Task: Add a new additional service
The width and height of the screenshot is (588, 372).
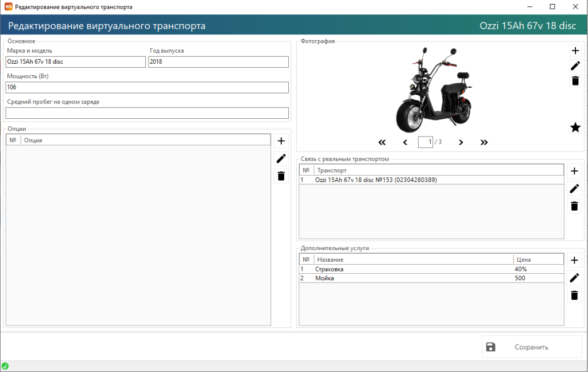Action: click(574, 260)
